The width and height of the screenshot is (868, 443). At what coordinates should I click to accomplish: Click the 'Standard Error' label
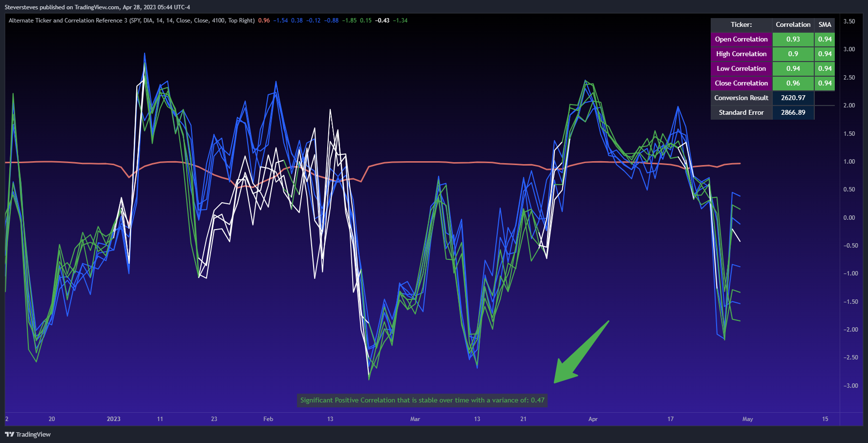tap(741, 112)
